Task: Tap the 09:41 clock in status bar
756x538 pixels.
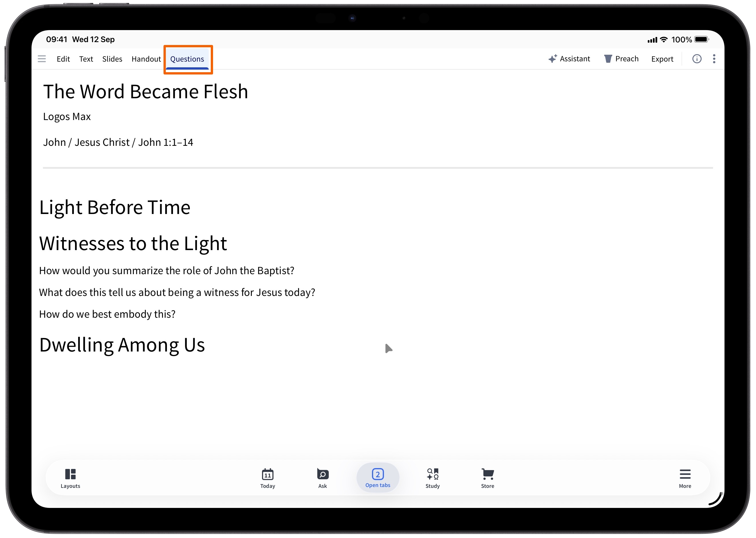Action: pyautogui.click(x=57, y=40)
